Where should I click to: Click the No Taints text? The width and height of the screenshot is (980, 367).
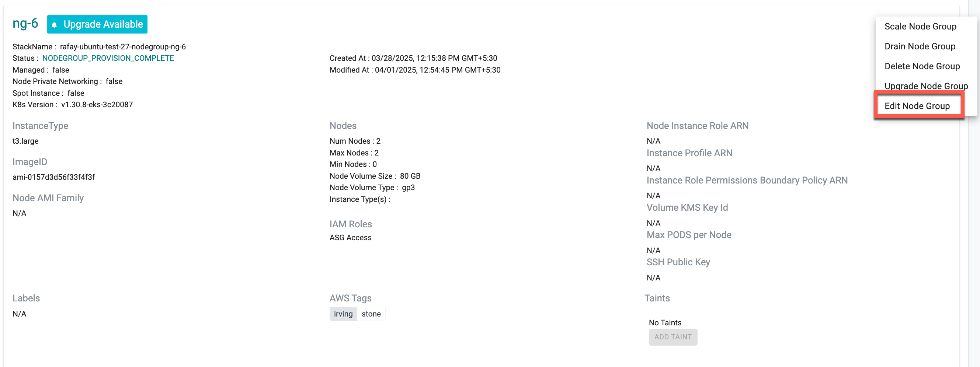[x=665, y=322]
